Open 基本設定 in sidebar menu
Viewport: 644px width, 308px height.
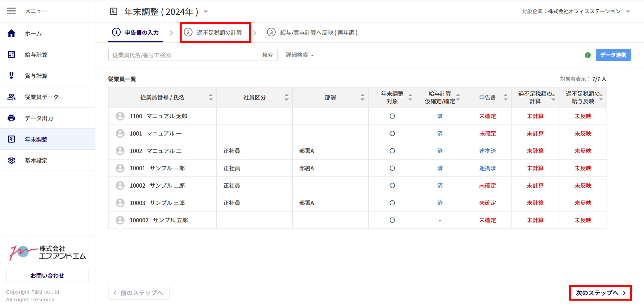pyautogui.click(x=47, y=160)
